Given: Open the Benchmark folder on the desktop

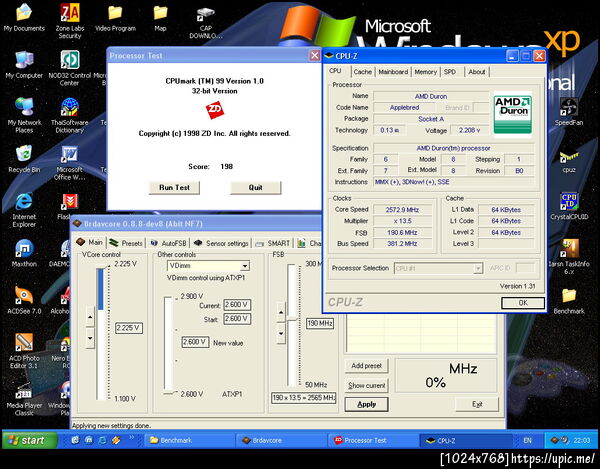Looking at the screenshot, I should 569,301.
